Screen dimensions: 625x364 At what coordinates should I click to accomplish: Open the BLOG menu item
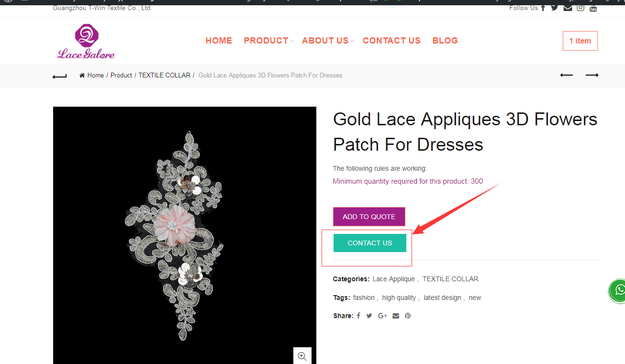point(445,41)
